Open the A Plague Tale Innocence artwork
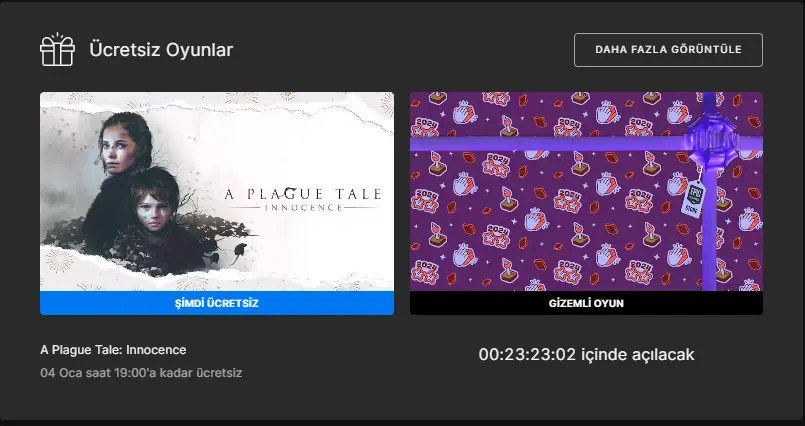Image resolution: width=805 pixels, height=426 pixels. (x=217, y=191)
